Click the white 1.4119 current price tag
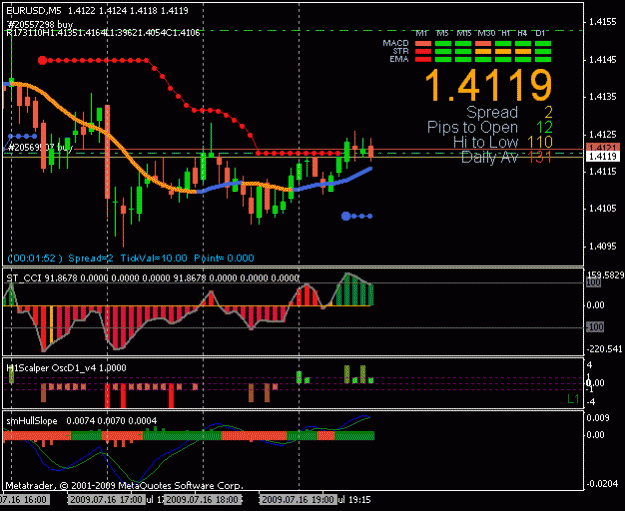The height and width of the screenshot is (511, 625). [x=603, y=157]
